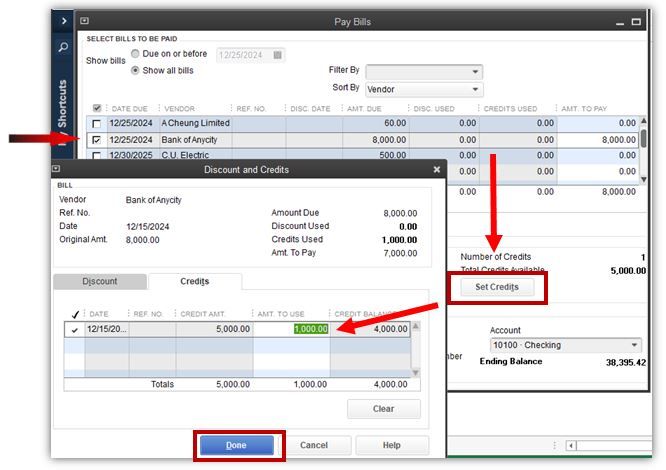The image size is (666, 470).
Task: Check the A Cheung Limited bill
Action: 96,124
